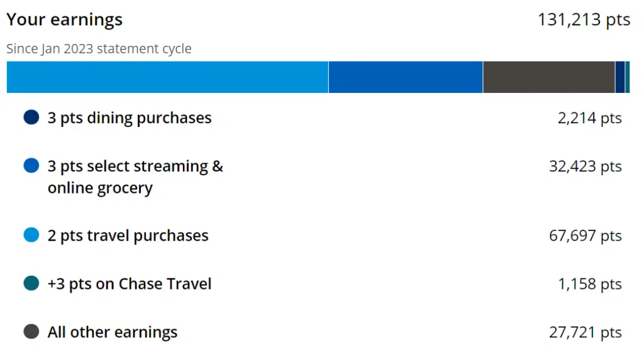Select the medium blue streaming bar segment
The height and width of the screenshot is (358, 644).
point(406,77)
